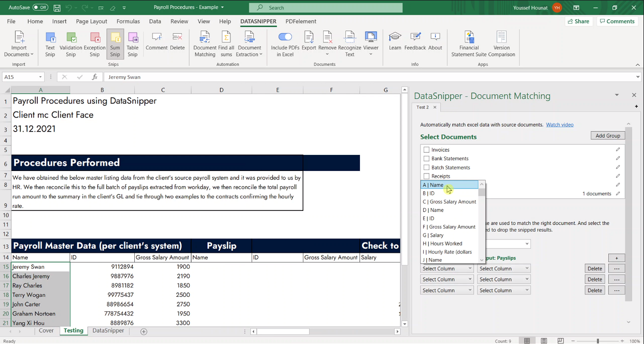The height and width of the screenshot is (344, 644).
Task: Toggle the AutoSave switch
Action: tap(40, 8)
